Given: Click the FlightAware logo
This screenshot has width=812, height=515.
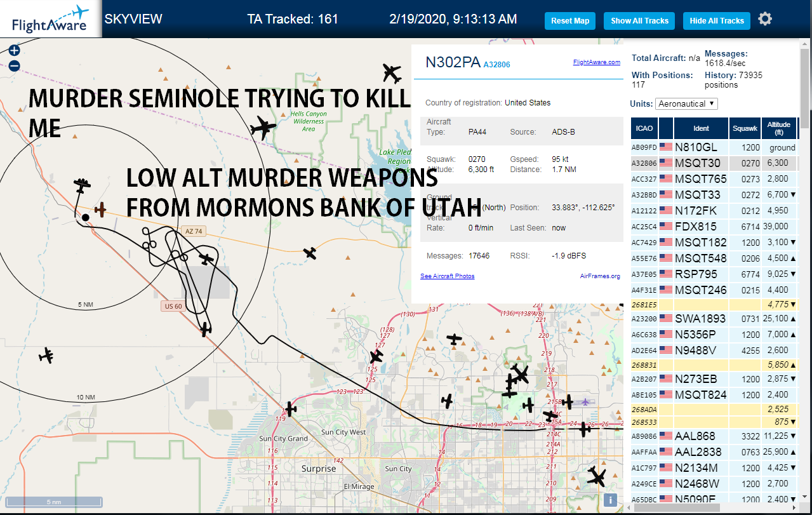Looking at the screenshot, I should pos(50,19).
